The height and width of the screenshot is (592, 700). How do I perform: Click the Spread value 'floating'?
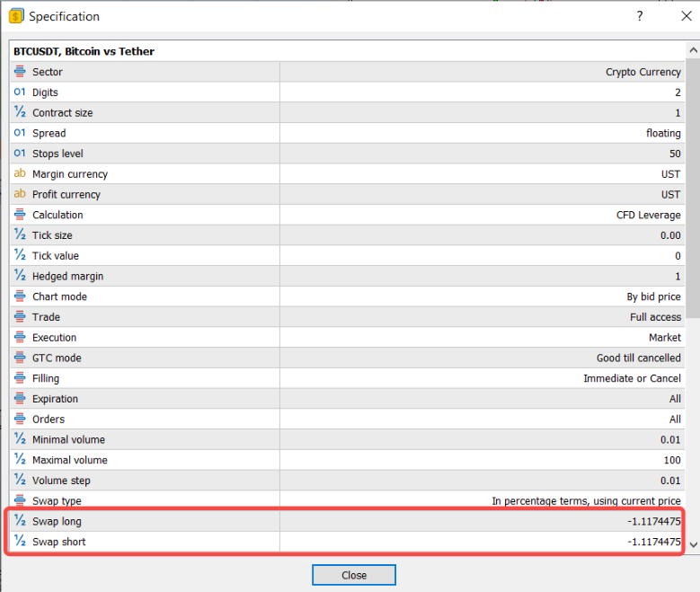coord(663,133)
